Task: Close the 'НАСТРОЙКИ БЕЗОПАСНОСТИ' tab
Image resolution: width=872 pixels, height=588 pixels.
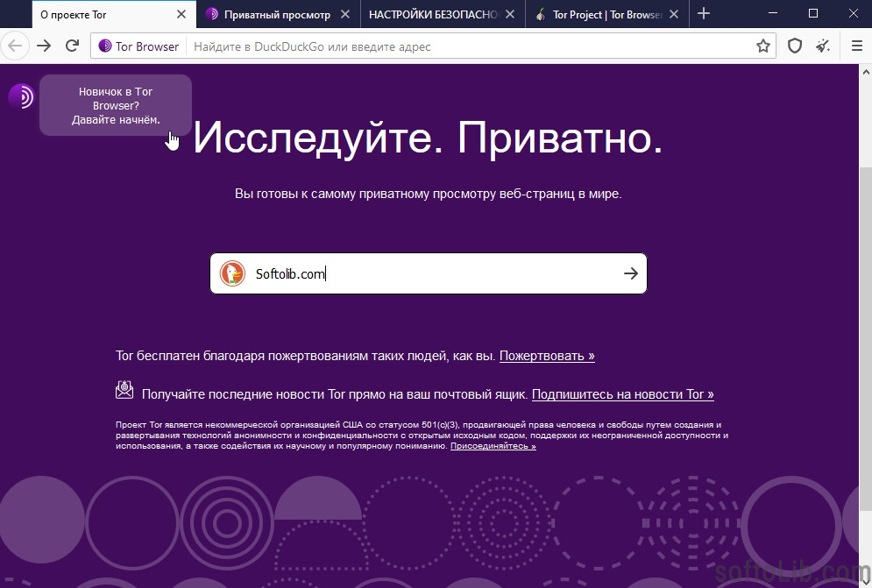Action: tap(510, 15)
